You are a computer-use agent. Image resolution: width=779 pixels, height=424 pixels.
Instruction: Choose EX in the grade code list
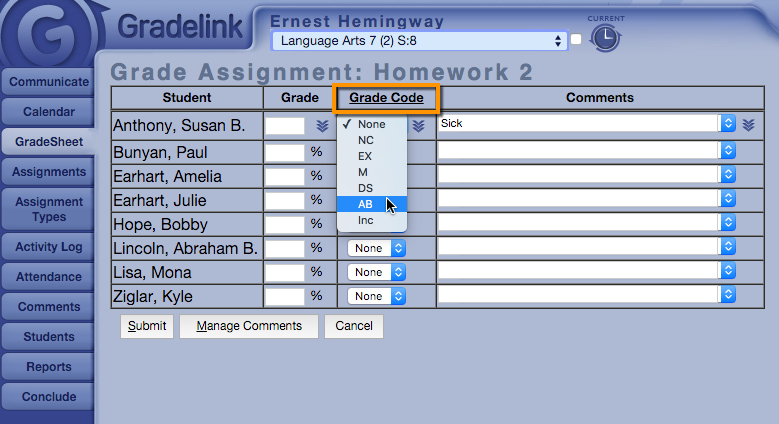click(365, 156)
